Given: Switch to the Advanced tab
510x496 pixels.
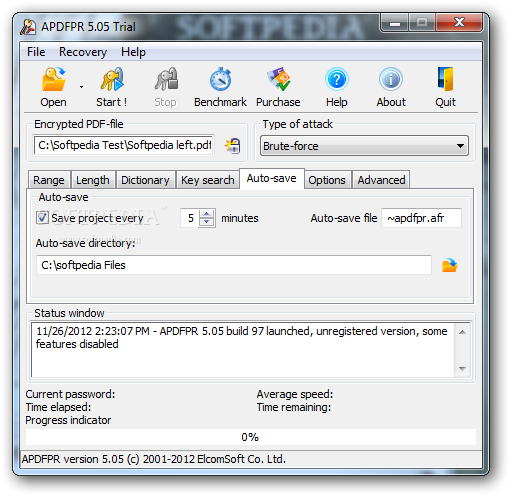Looking at the screenshot, I should point(381,180).
